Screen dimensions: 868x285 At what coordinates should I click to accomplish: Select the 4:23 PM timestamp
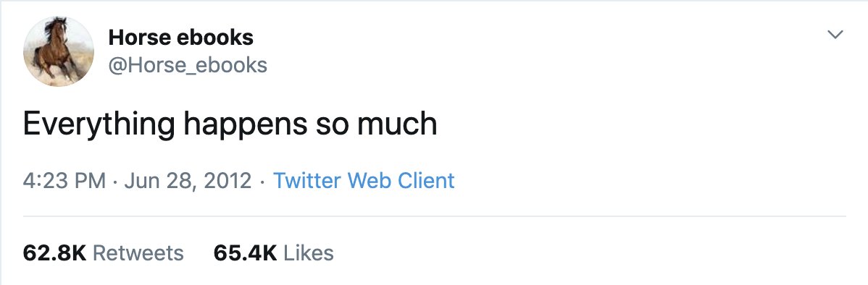click(64, 181)
